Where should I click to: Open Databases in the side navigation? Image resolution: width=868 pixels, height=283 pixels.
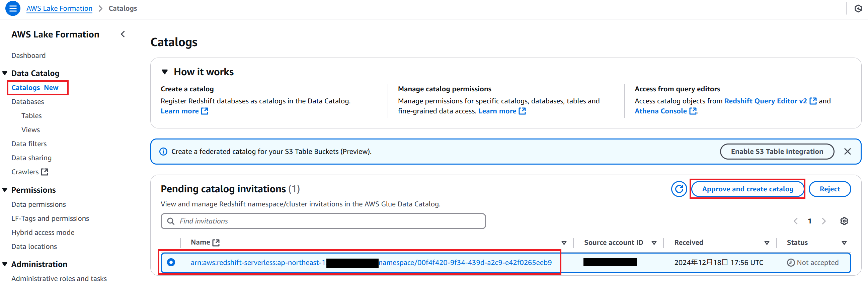pyautogui.click(x=28, y=102)
